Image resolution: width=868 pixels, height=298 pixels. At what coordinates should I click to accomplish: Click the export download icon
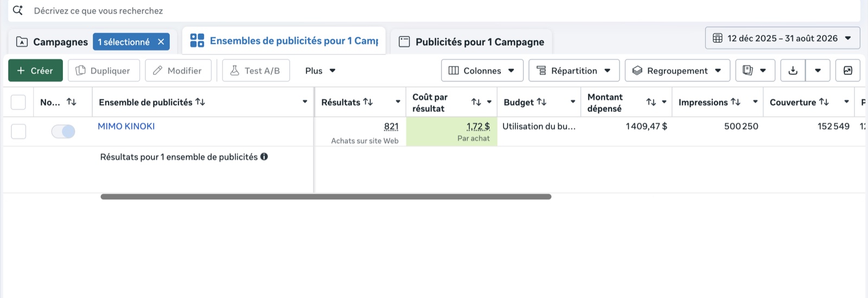(793, 71)
